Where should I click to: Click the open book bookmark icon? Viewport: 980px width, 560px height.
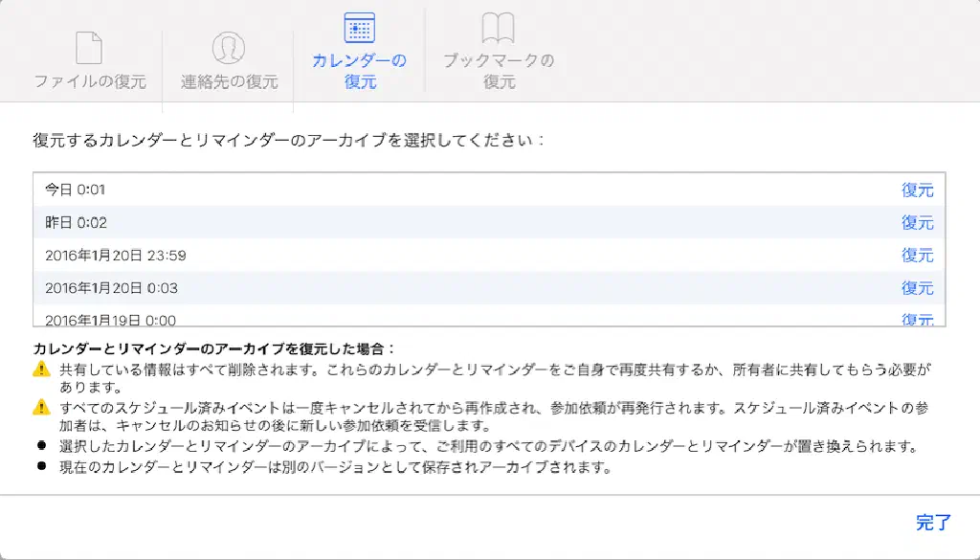(x=498, y=29)
